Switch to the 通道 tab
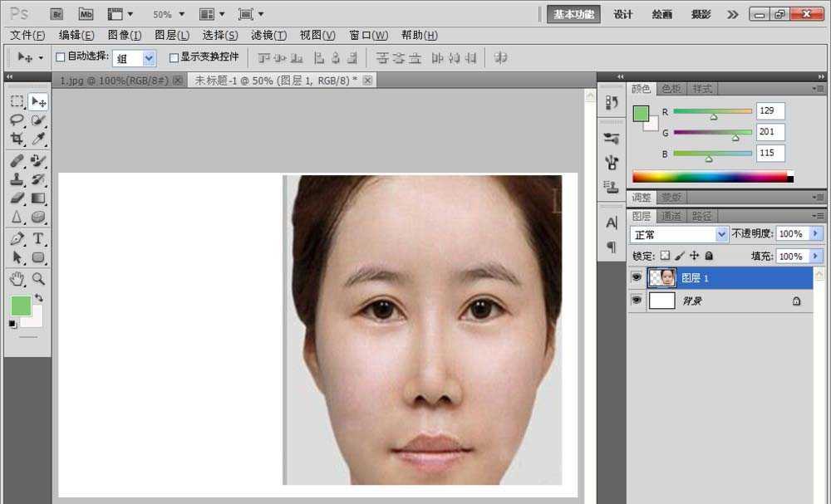Viewport: 831px width, 504px height. click(671, 215)
